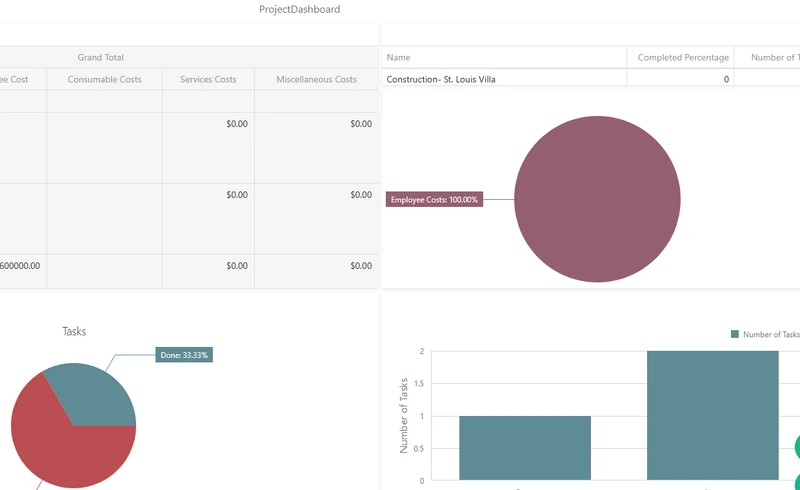Screen dimensions: 800x490
Task: Click the ProjectDashboard title
Action: (299, 9)
